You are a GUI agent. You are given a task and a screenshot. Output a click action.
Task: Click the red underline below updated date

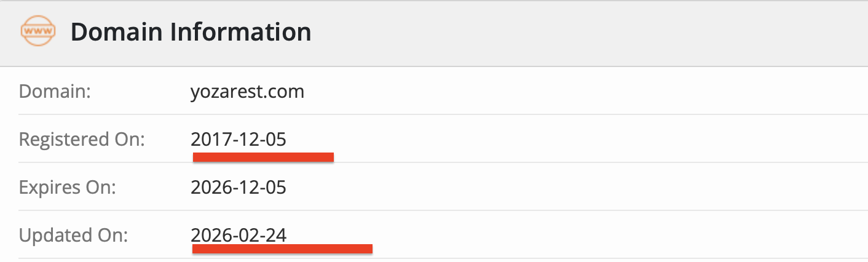(282, 249)
